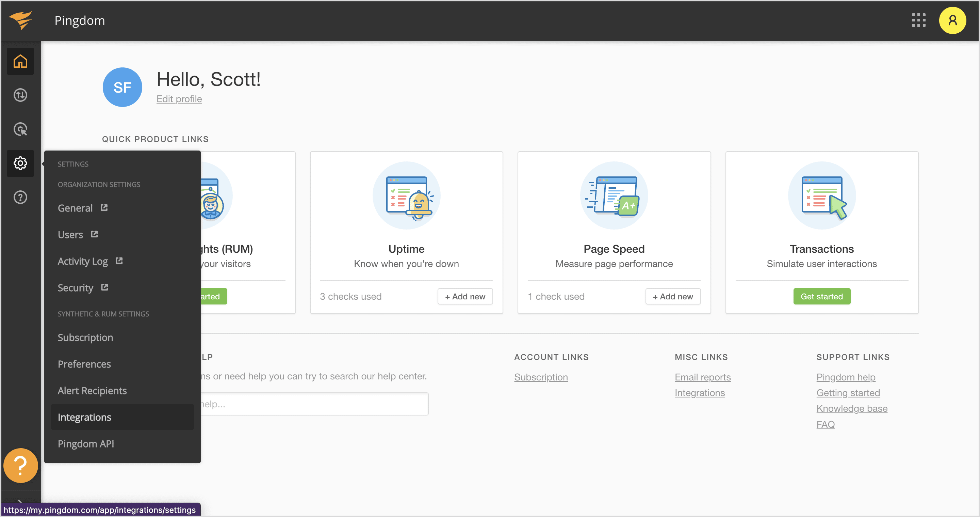Click the Uptime card title
Viewport: 980px width, 517px height.
click(406, 249)
